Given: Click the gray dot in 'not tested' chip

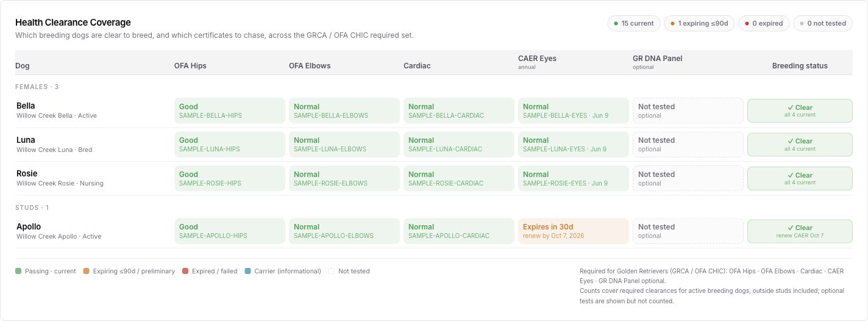Looking at the screenshot, I should pos(802,24).
